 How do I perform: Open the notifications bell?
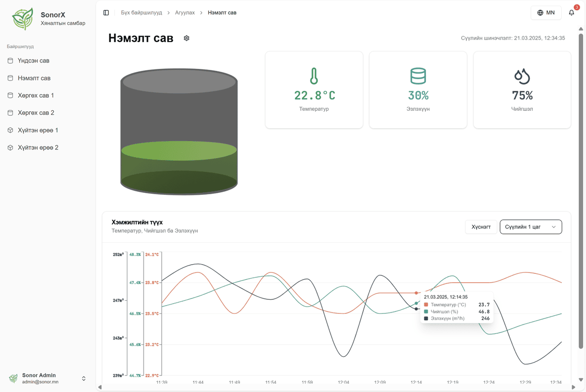(x=571, y=13)
